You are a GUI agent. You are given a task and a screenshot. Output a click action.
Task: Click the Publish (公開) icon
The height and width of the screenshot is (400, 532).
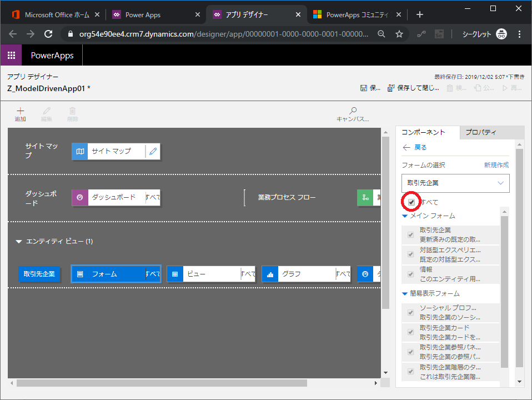[478, 88]
